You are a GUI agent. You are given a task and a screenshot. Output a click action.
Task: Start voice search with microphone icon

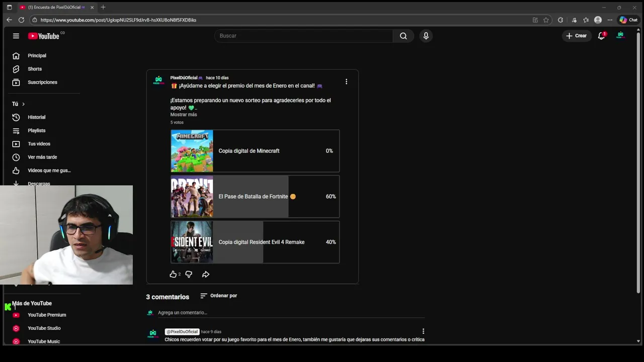pos(426,36)
